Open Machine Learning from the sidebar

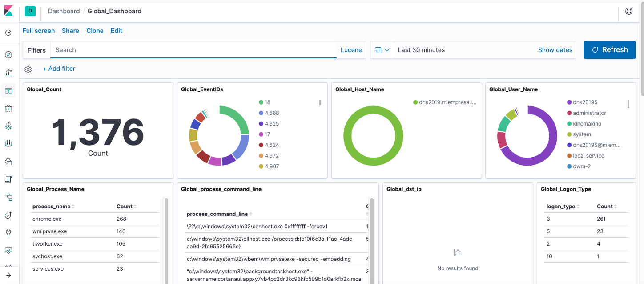tap(8, 144)
